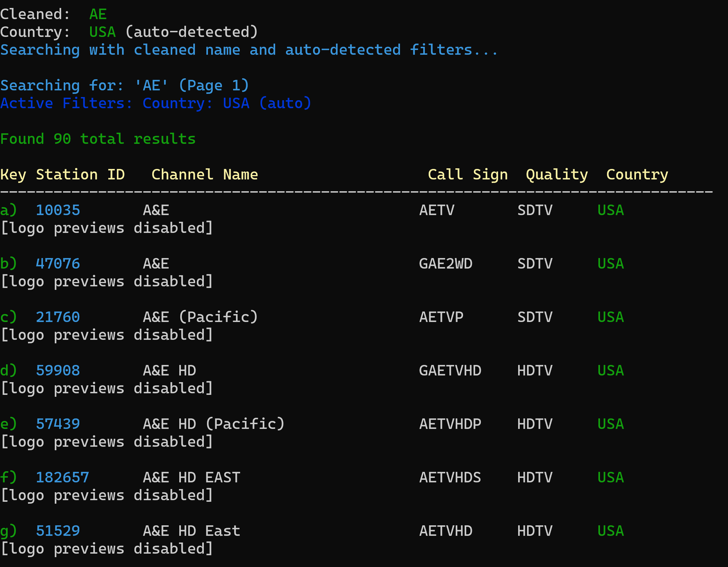
Task: Select station ID 57439
Action: point(58,424)
